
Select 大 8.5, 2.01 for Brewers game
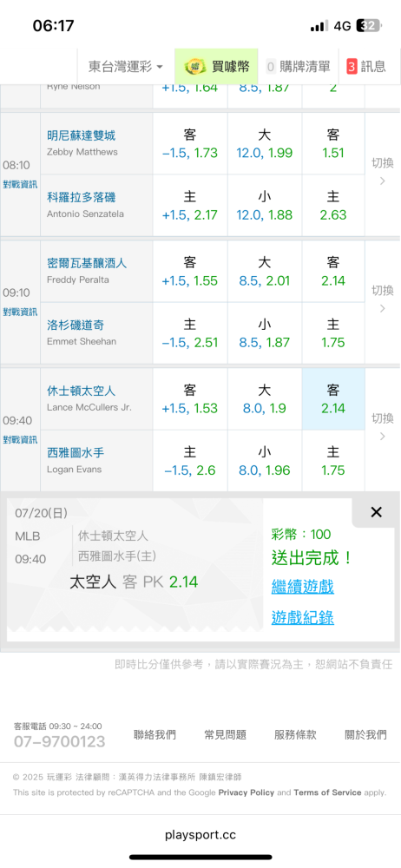pyautogui.click(x=264, y=271)
